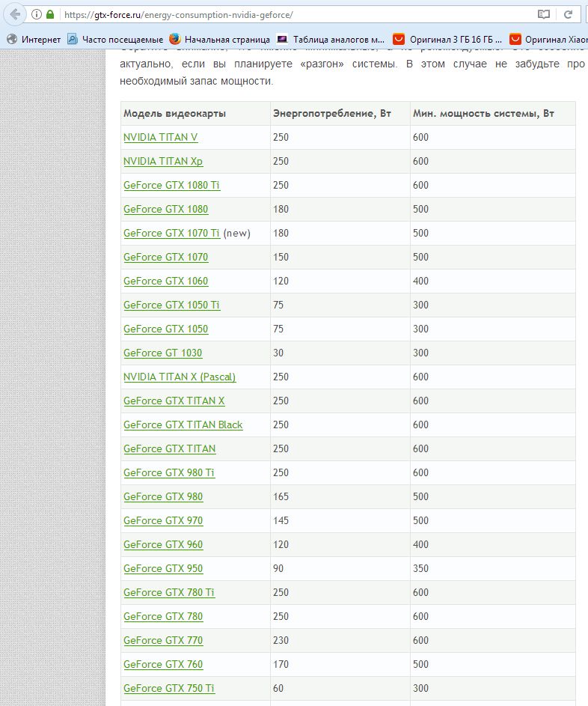Open the GeForce GTX 750 Ti link

[169, 689]
